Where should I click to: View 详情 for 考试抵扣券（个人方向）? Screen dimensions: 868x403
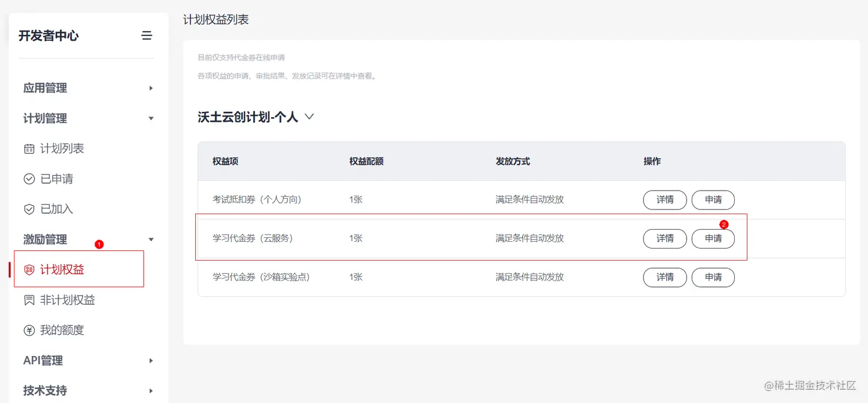[x=665, y=200]
